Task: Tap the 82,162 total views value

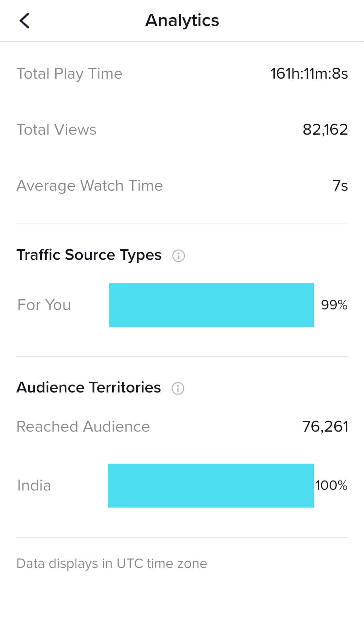Action: (325, 130)
